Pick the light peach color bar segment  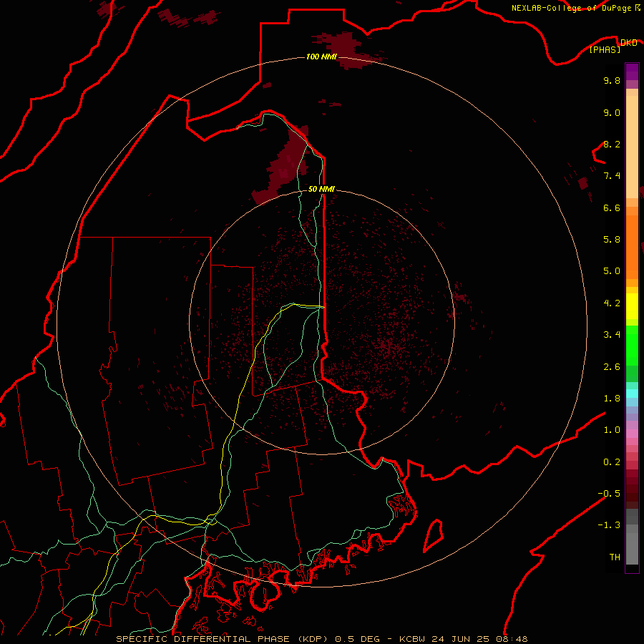pos(632,147)
